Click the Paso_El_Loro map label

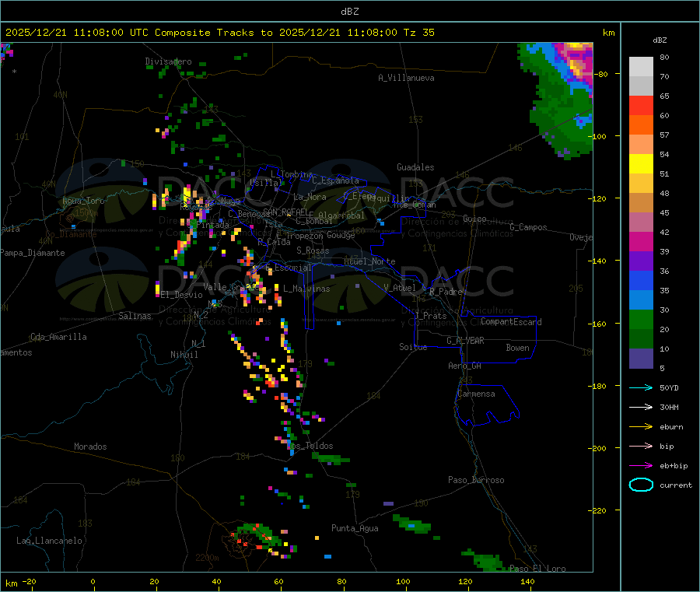pos(537,569)
